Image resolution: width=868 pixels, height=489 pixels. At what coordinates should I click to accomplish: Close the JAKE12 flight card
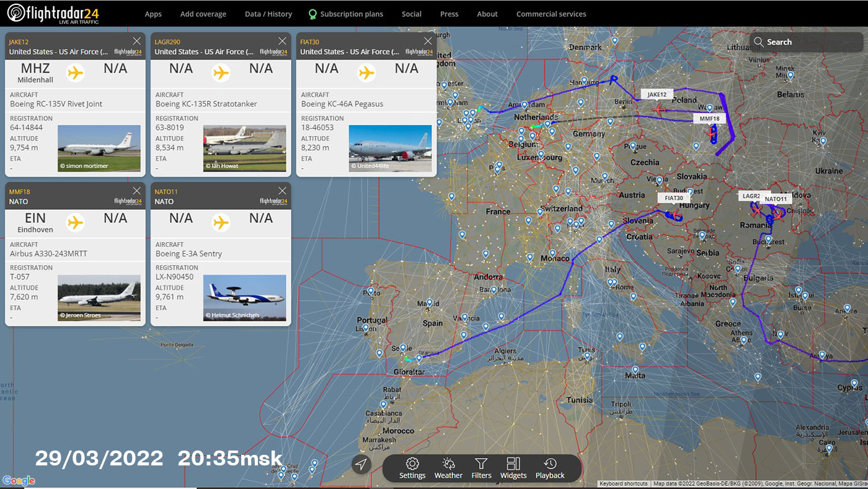[136, 41]
